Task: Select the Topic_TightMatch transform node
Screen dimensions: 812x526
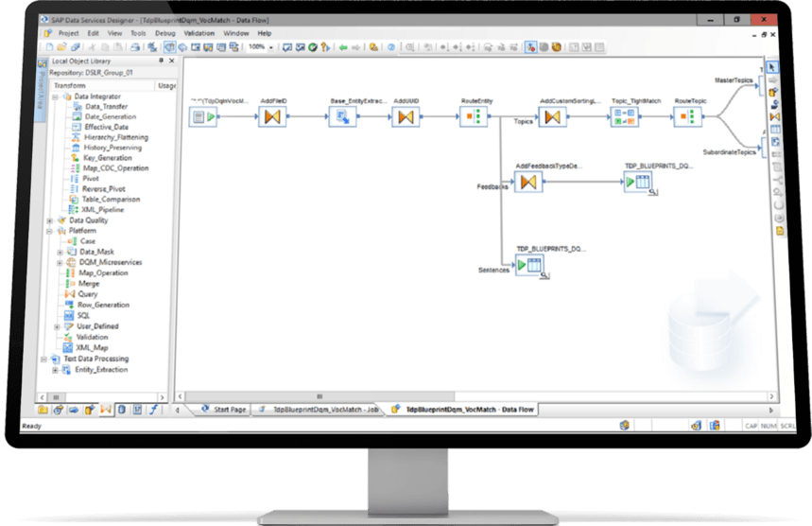Action: tap(624, 117)
